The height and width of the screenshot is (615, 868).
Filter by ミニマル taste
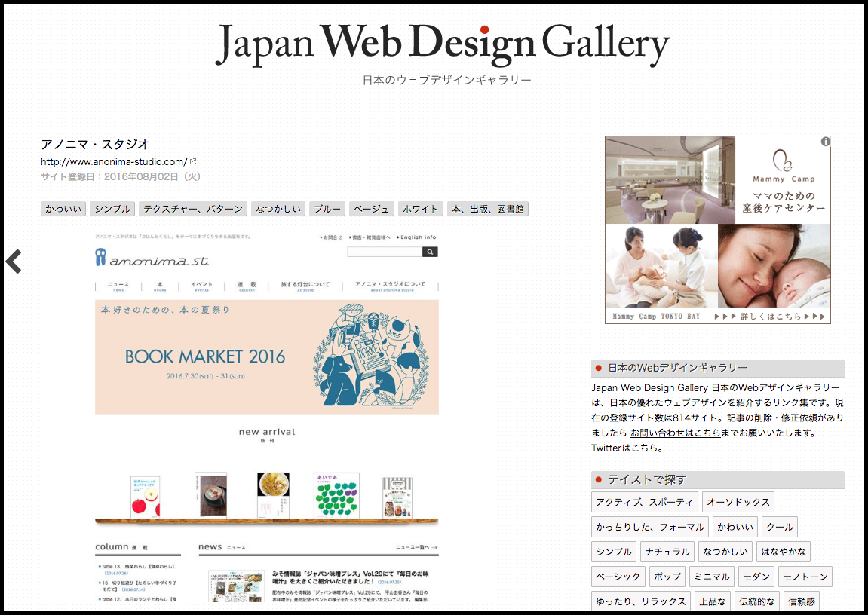pyautogui.click(x=712, y=577)
